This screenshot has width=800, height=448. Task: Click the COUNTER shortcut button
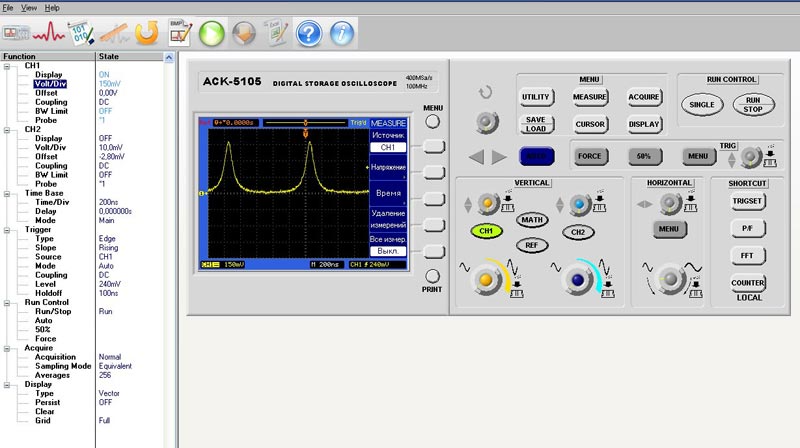click(747, 283)
